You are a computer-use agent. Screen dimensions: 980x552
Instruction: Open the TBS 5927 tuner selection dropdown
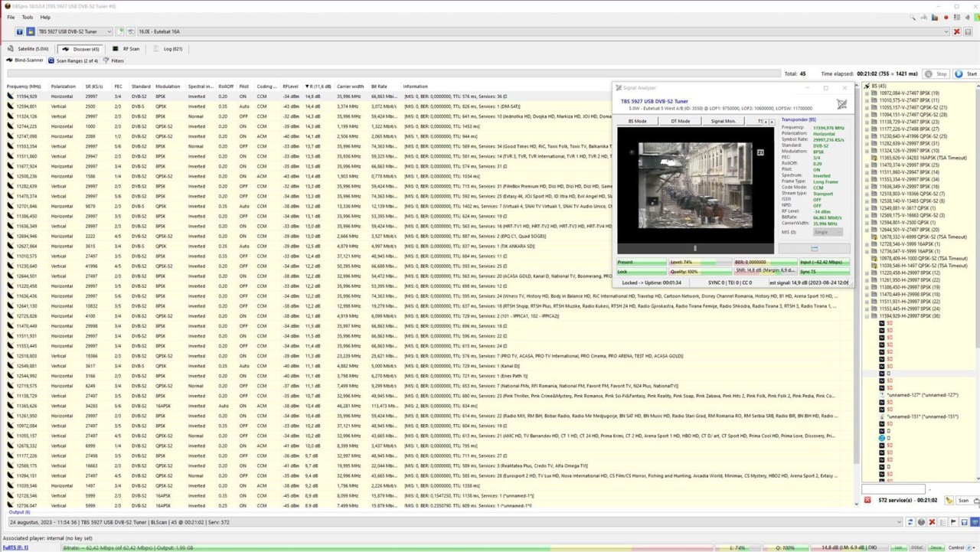tap(109, 31)
